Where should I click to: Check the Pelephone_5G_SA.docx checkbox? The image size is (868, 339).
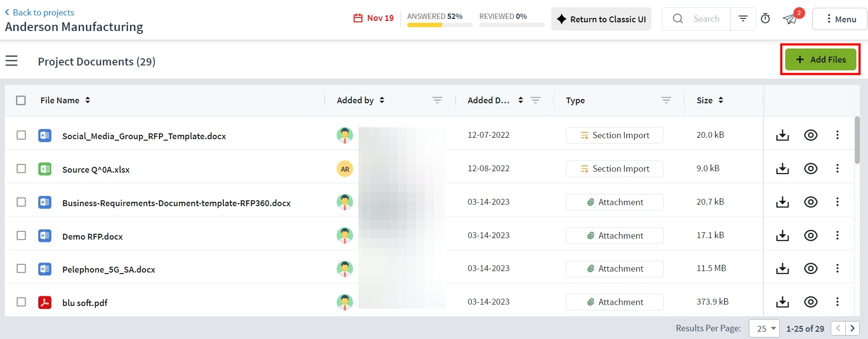pos(21,269)
